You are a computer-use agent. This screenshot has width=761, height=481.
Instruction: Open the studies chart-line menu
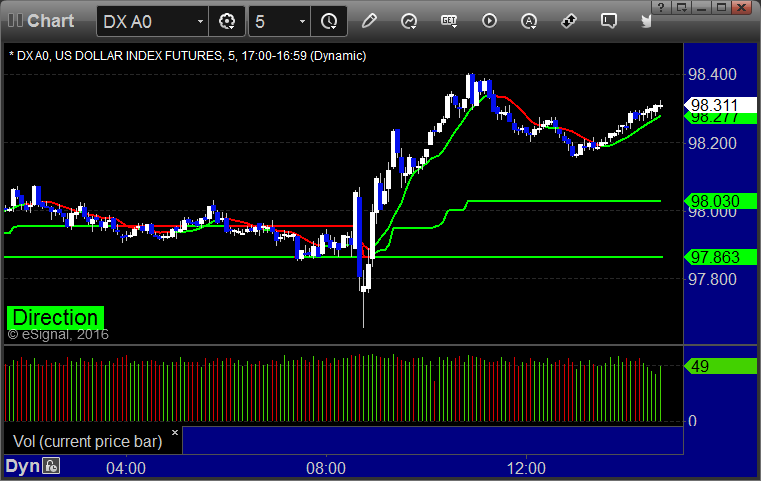(x=409, y=21)
